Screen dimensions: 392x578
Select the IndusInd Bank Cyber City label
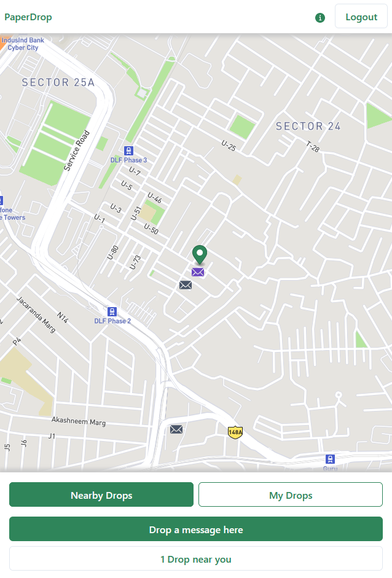click(x=23, y=44)
